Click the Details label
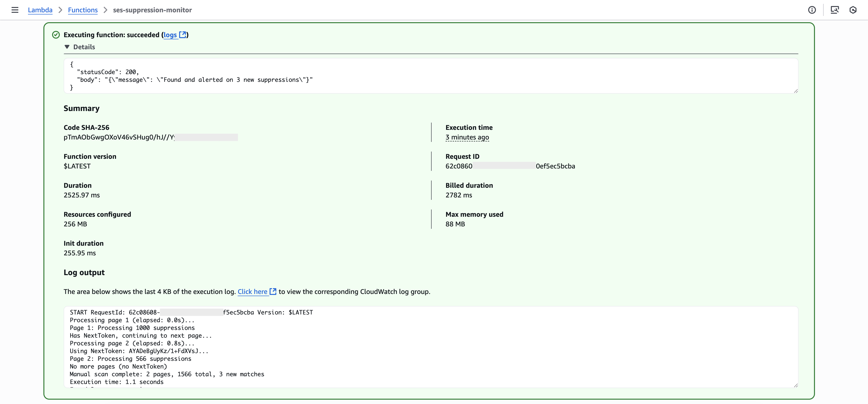The image size is (868, 404). (x=84, y=47)
